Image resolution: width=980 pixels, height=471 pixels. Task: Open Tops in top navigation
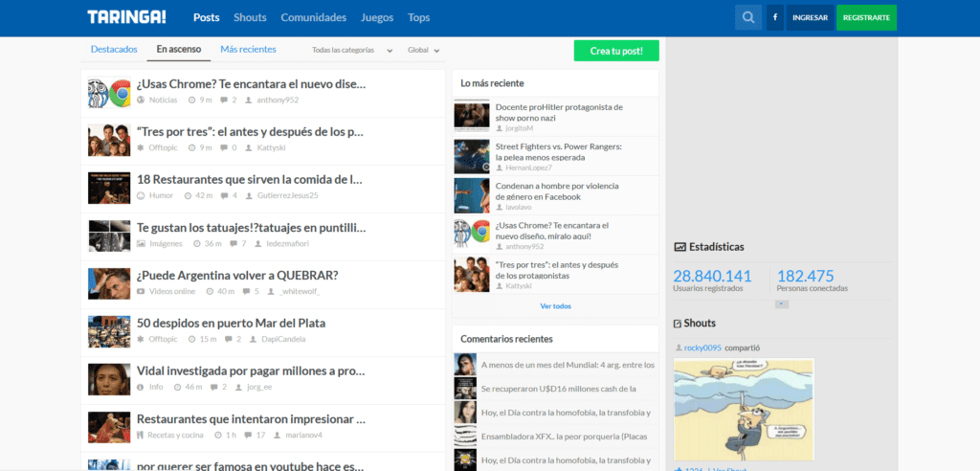(419, 17)
